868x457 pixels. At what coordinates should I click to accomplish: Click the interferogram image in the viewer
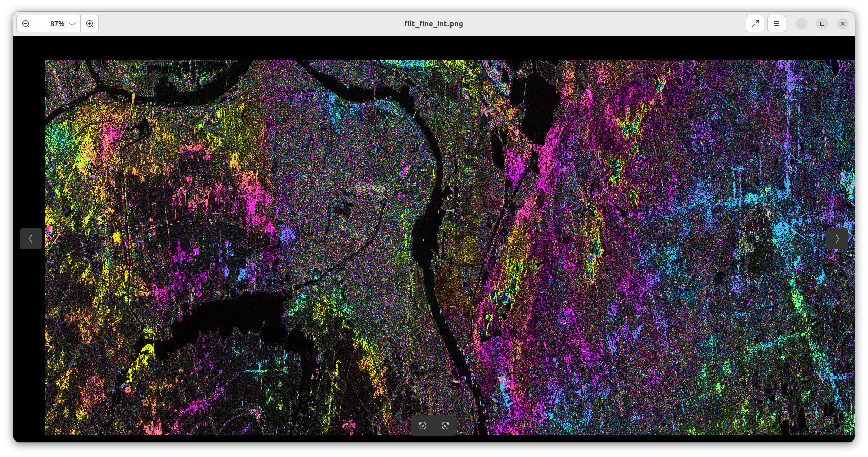tap(449, 248)
